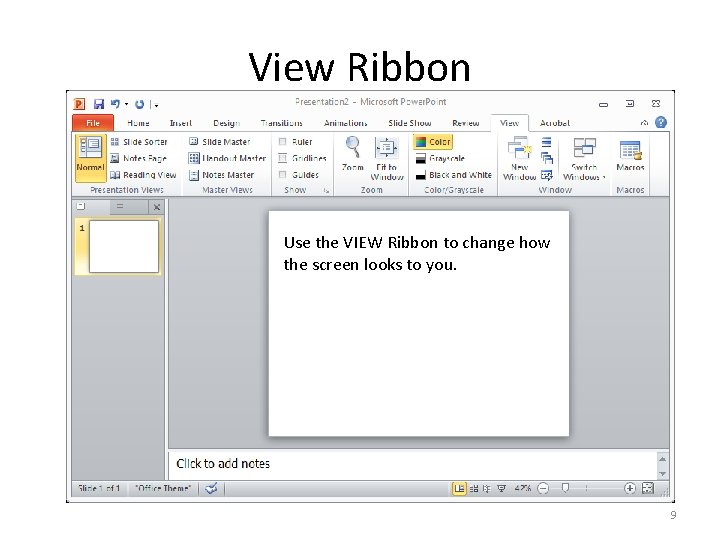This screenshot has height=540, width=720.
Task: Open PowerPoint Help question mark
Action: [661, 122]
